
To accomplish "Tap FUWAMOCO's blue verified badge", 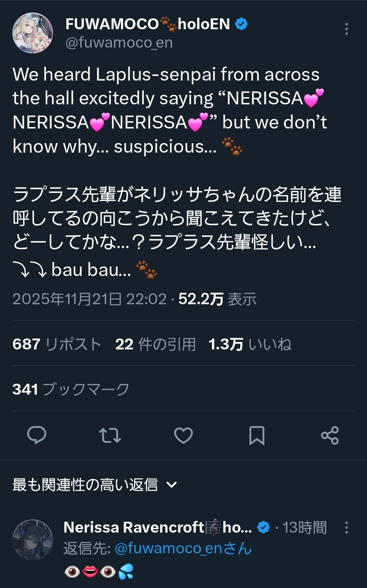I will [242, 24].
